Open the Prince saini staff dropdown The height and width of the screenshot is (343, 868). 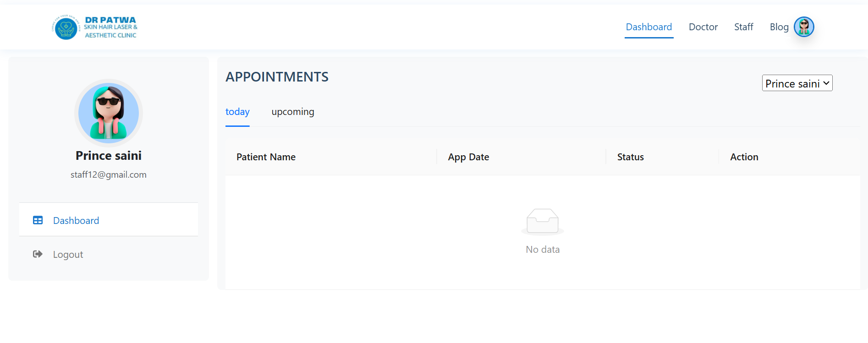click(x=797, y=83)
